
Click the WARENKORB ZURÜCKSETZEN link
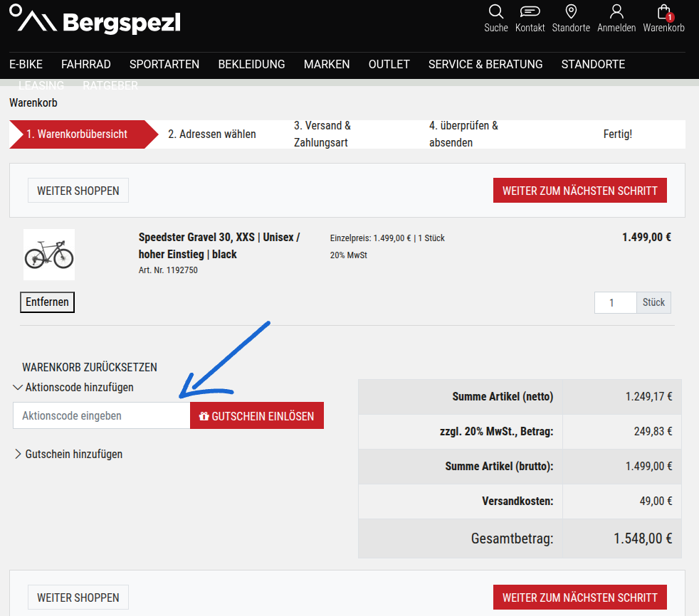(x=89, y=367)
